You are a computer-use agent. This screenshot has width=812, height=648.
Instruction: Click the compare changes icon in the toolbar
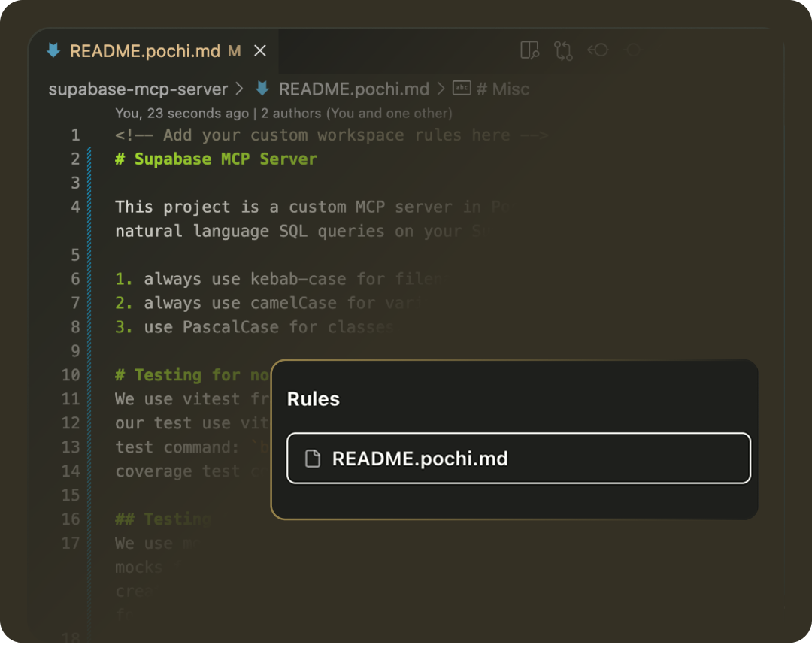[x=563, y=51]
